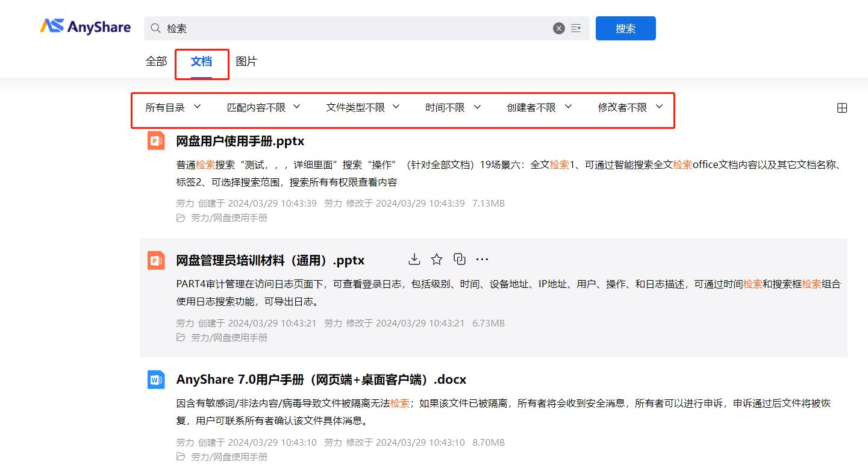
Task: Switch to grid view layout
Action: coord(842,108)
